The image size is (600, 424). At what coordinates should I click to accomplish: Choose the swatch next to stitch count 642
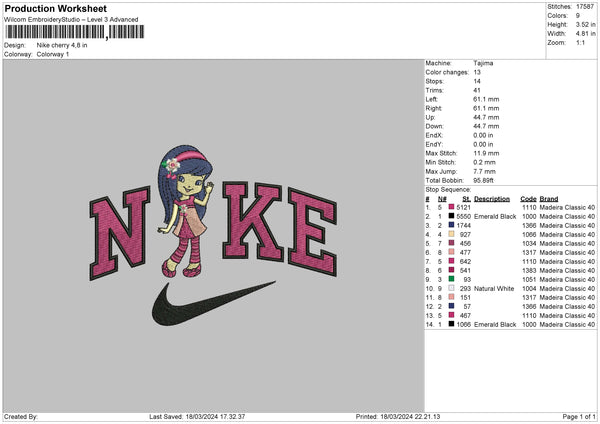point(452,261)
